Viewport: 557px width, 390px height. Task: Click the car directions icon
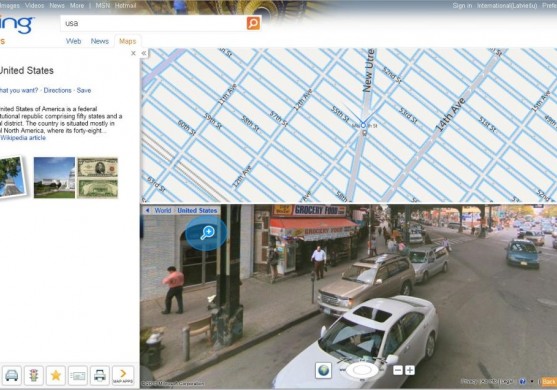coord(11,375)
